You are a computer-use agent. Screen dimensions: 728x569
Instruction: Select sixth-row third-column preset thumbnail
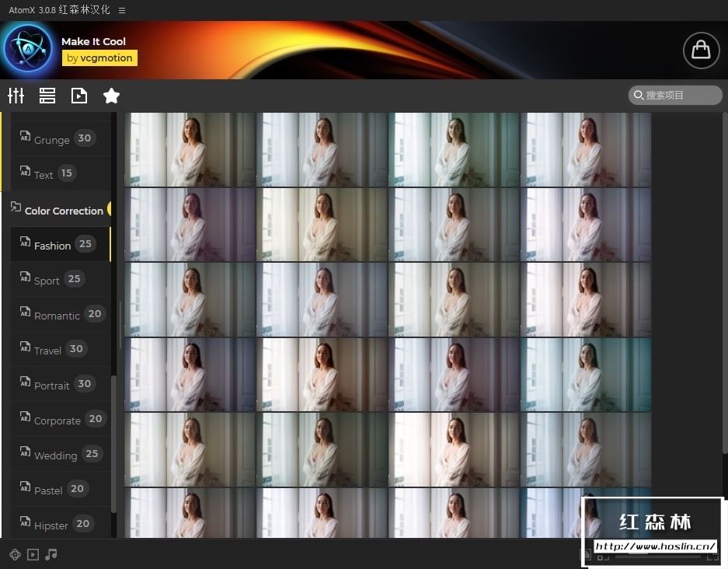pyautogui.click(x=454, y=513)
